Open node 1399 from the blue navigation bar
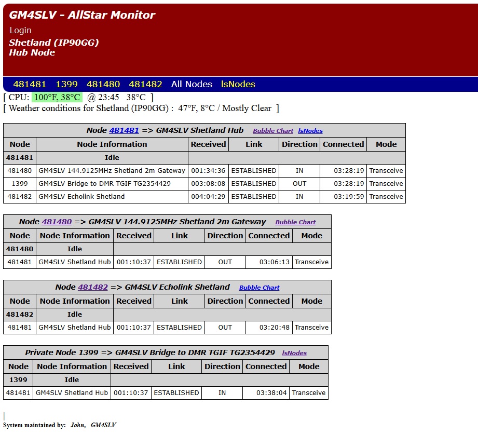The height and width of the screenshot is (448, 478). (66, 84)
